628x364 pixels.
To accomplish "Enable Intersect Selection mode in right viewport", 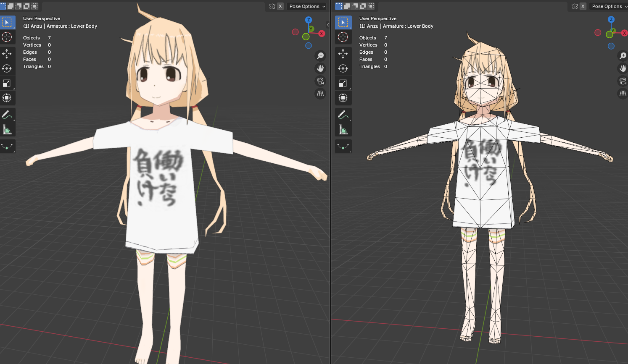I will click(371, 6).
